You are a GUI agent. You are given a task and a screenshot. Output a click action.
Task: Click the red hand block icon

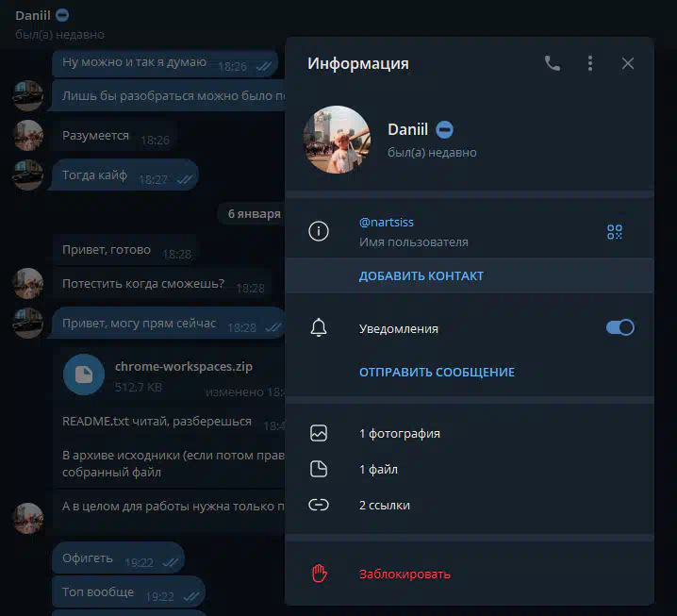tap(319, 574)
